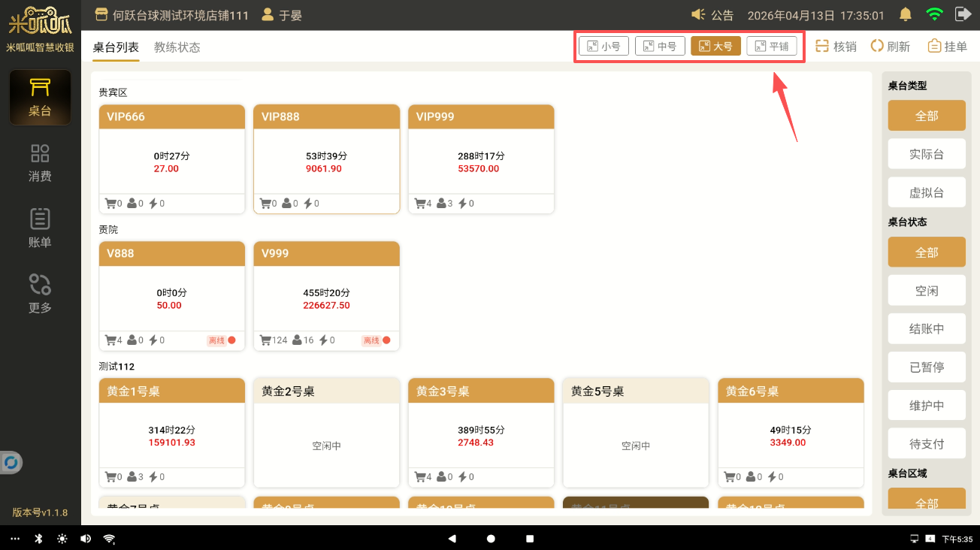
Task: Open the 消费 section in sidebar
Action: [x=40, y=163]
